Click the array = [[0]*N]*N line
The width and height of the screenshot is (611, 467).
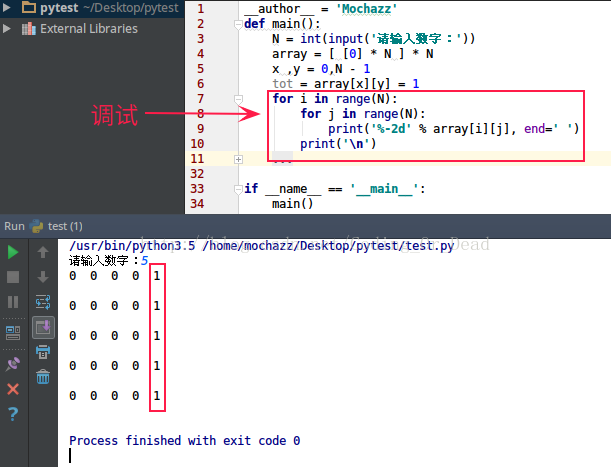click(x=353, y=54)
